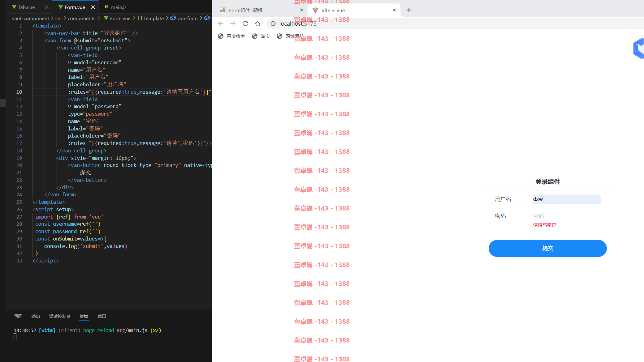Open the components breadcrumb folder
The image size is (644, 362).
(x=81, y=18)
